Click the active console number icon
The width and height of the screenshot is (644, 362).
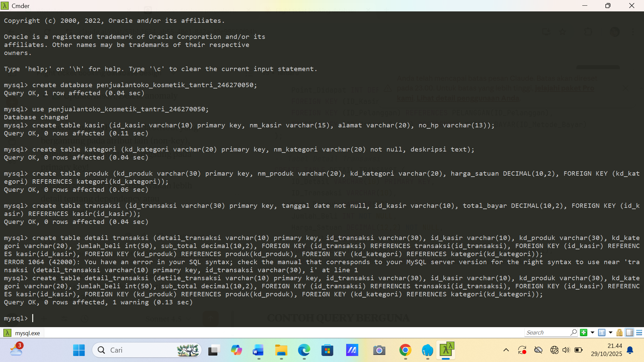[602, 333]
